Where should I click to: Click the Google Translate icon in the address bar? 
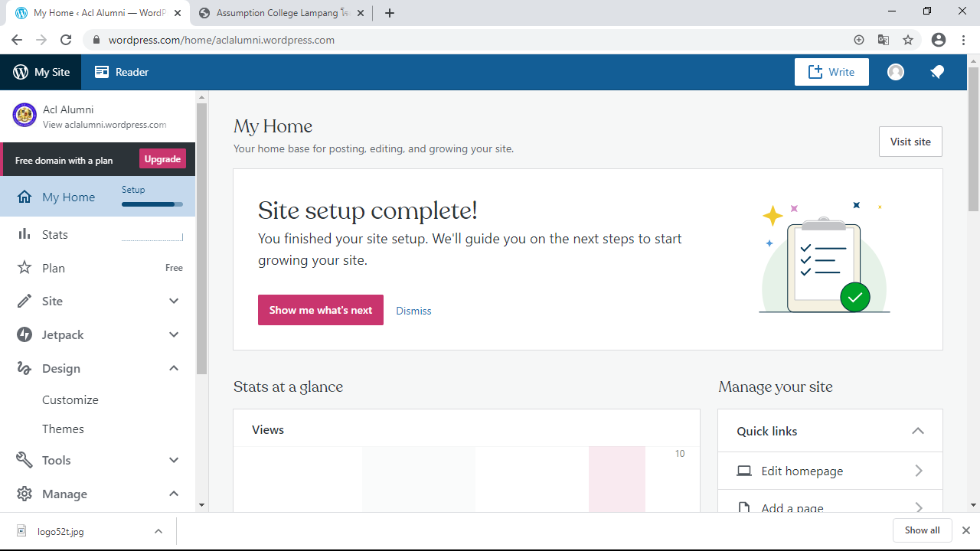tap(884, 40)
